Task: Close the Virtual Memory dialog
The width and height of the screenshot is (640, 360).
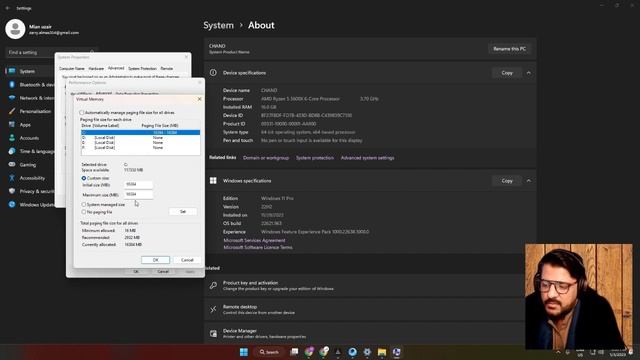Action: tap(199, 99)
